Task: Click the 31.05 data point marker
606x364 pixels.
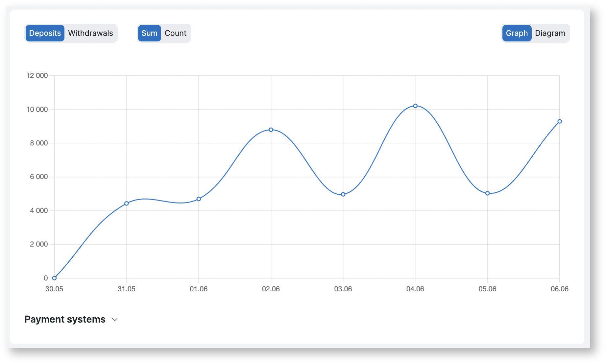Action: click(x=127, y=204)
